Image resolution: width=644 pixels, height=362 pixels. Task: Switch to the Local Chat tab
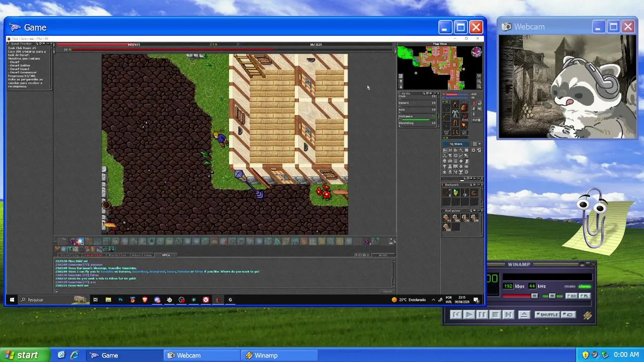click(x=93, y=255)
